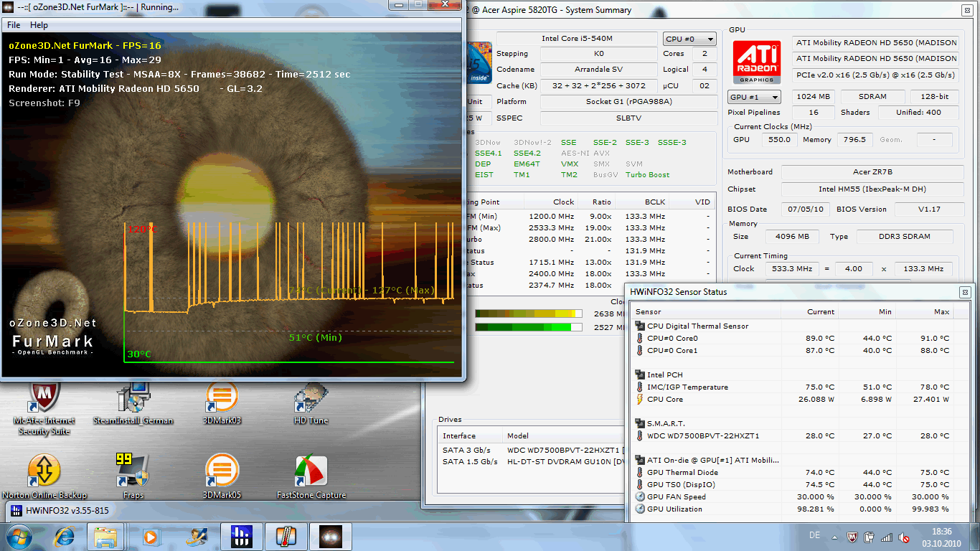Click the CPU Core power lightning icon
The height and width of the screenshot is (551, 980).
point(640,400)
